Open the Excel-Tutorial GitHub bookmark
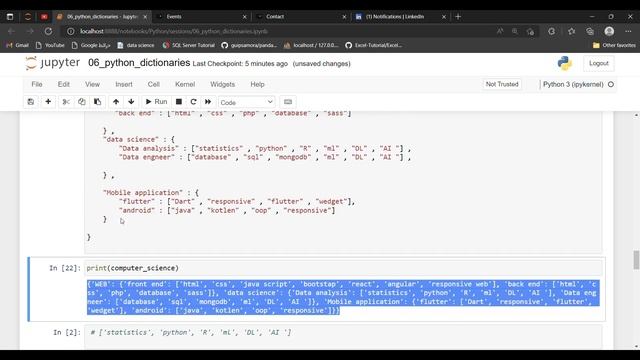640x360 pixels. [373, 45]
